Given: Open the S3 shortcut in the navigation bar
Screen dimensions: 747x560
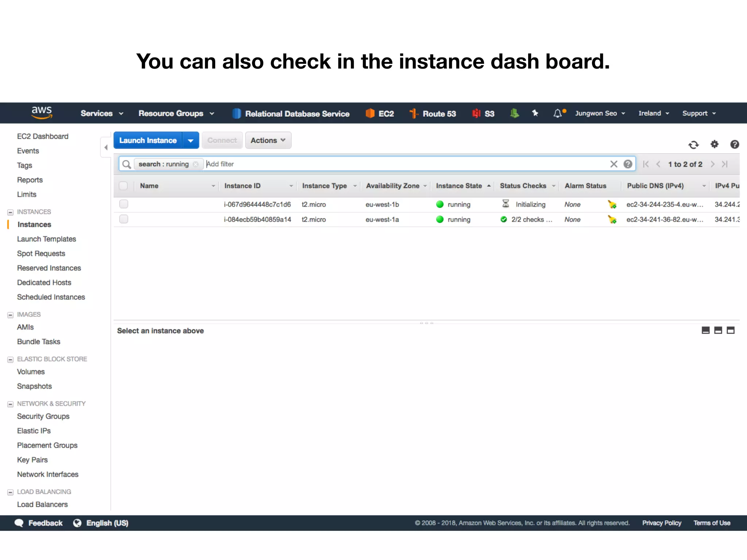Looking at the screenshot, I should click(x=483, y=114).
